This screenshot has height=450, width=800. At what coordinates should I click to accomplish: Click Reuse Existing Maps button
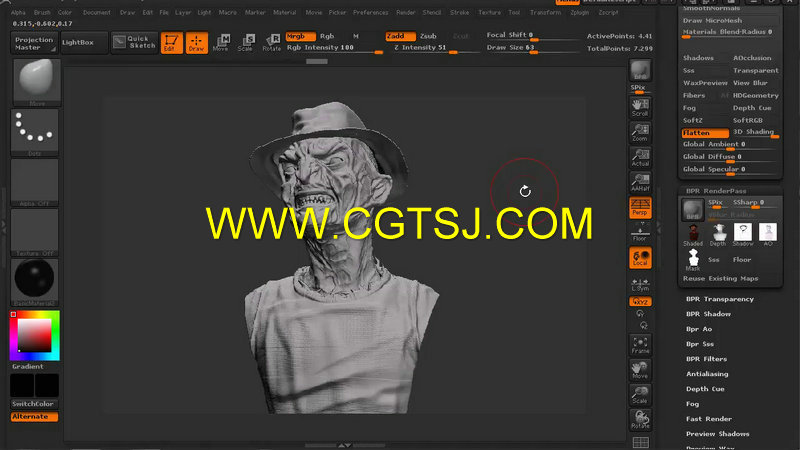click(x=720, y=279)
